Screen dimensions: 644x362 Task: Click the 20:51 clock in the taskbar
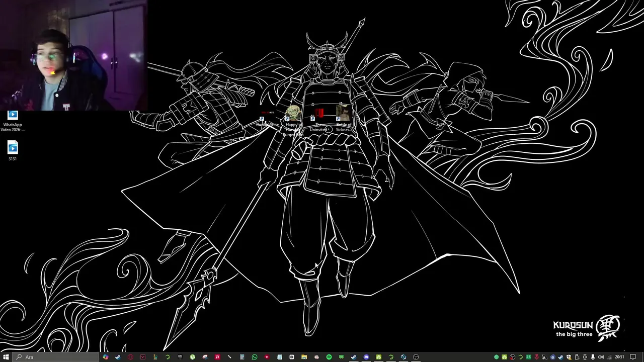point(619,357)
